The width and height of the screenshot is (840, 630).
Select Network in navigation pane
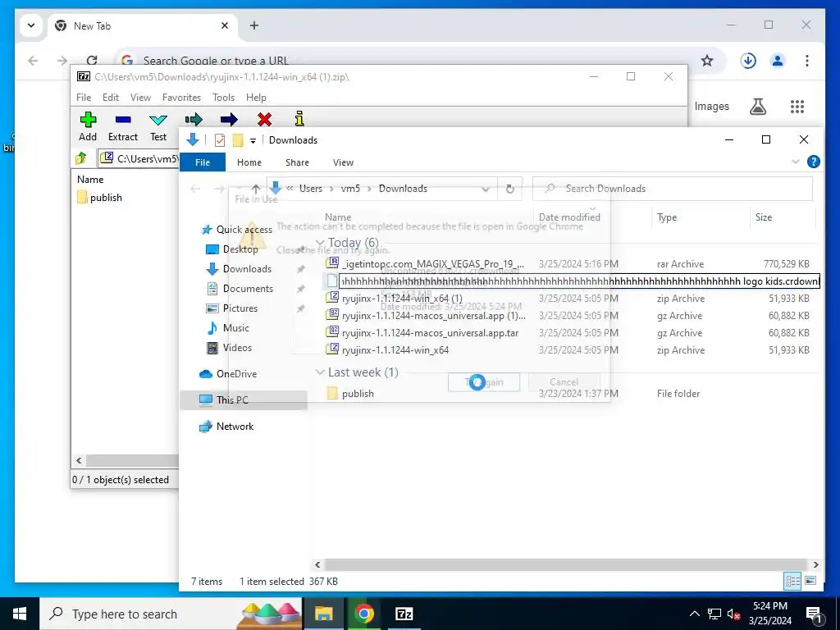pyautogui.click(x=226, y=427)
